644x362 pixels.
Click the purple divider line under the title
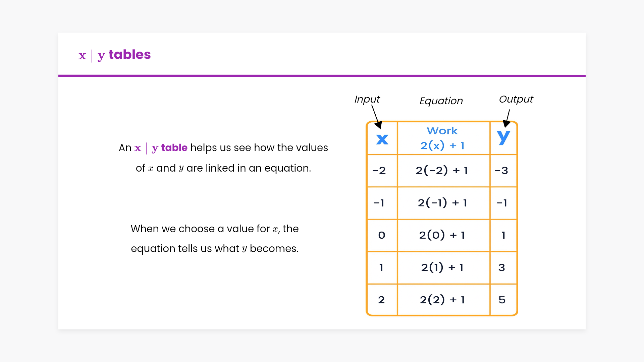click(x=322, y=76)
